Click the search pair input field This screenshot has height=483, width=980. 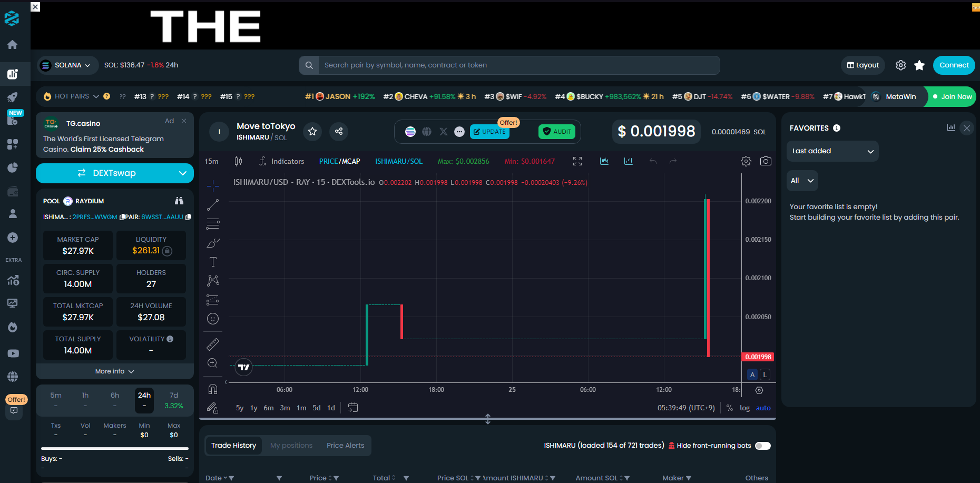(519, 65)
